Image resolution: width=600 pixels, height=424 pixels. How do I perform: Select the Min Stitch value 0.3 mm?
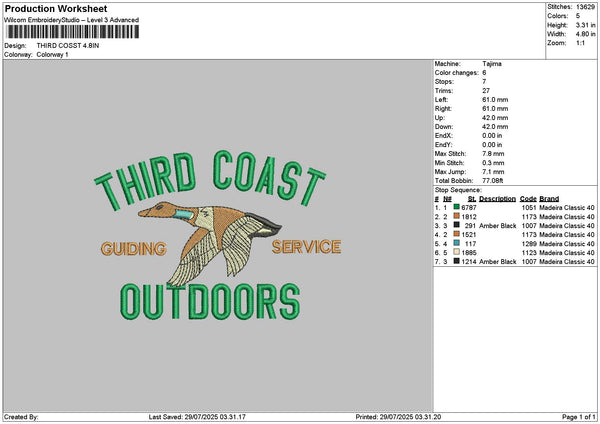point(493,163)
